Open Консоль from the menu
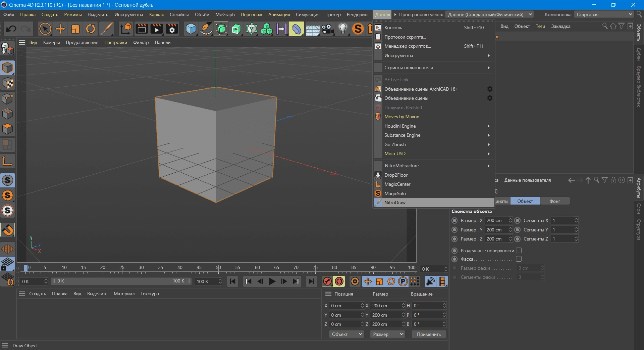 434,28
